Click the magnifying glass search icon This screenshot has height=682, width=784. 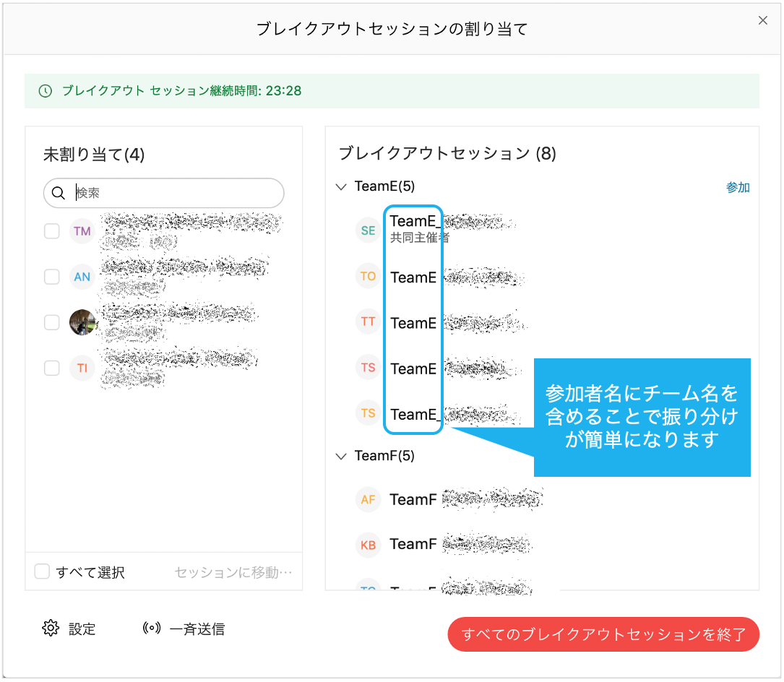tap(59, 193)
